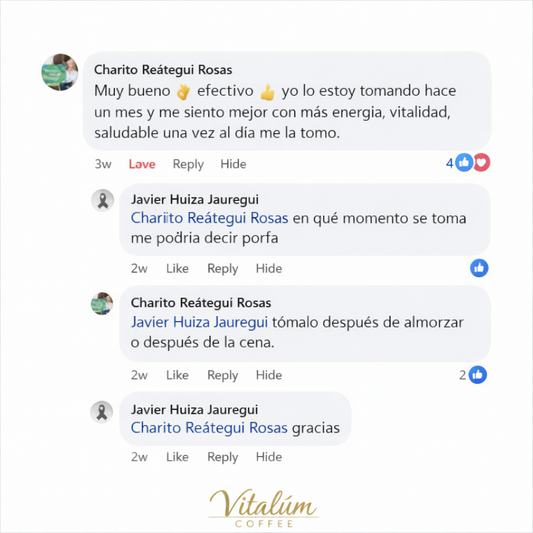This screenshot has height=533, width=533.
Task: Like Charito's 'tómalo después de almorzar' reply
Action: point(177,375)
